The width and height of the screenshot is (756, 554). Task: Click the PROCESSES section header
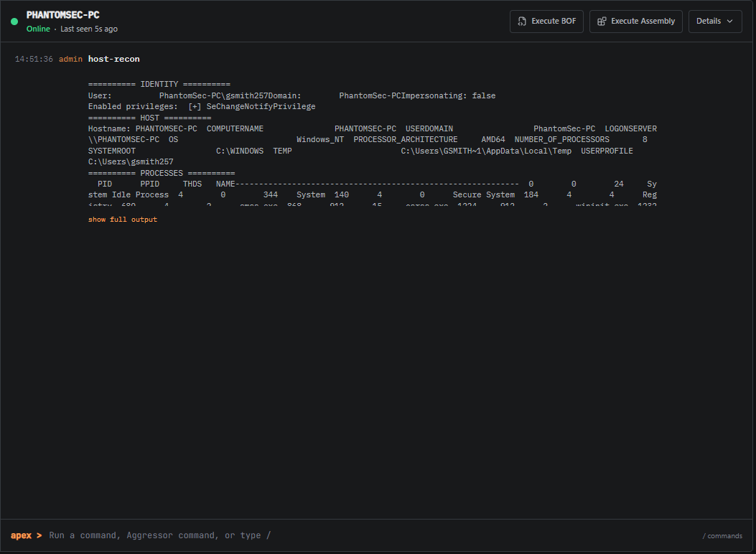[162, 173]
